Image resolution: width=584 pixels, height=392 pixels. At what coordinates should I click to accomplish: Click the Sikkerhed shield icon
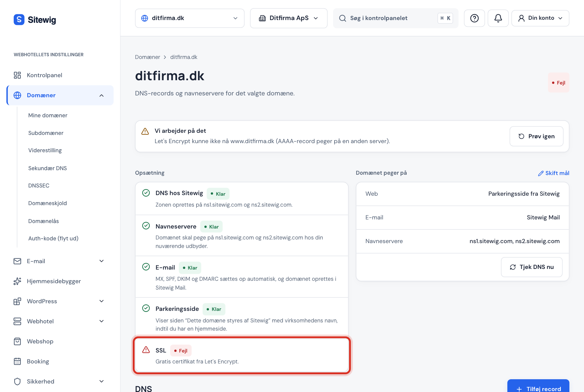click(17, 381)
